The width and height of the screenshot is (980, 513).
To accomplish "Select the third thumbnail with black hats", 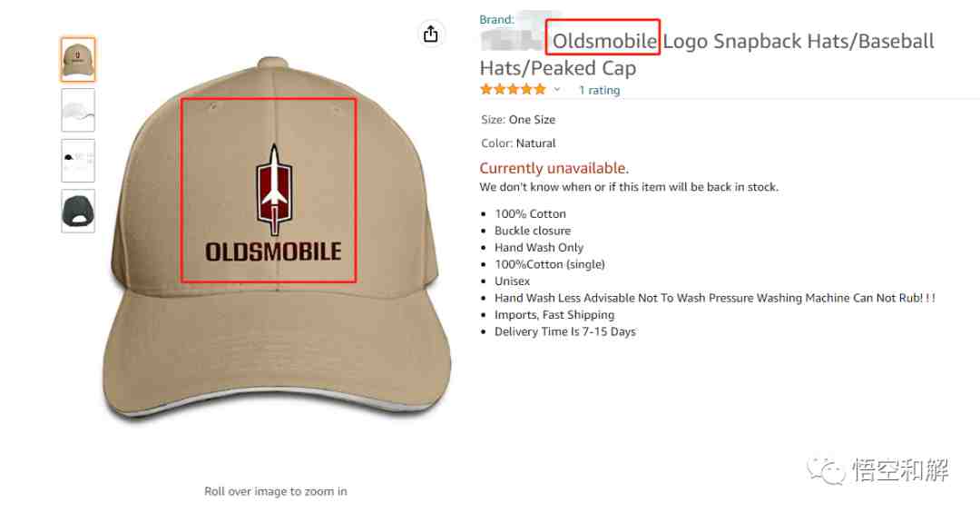I will click(78, 160).
